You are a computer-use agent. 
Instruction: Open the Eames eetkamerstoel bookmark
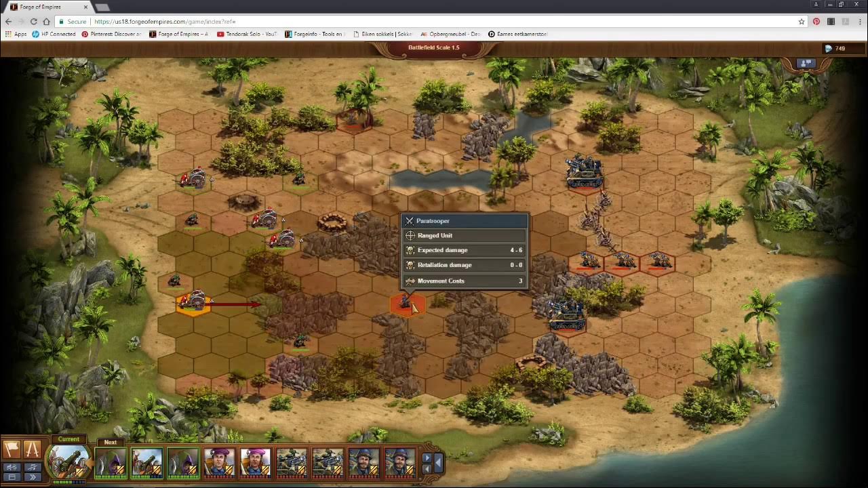click(517, 34)
